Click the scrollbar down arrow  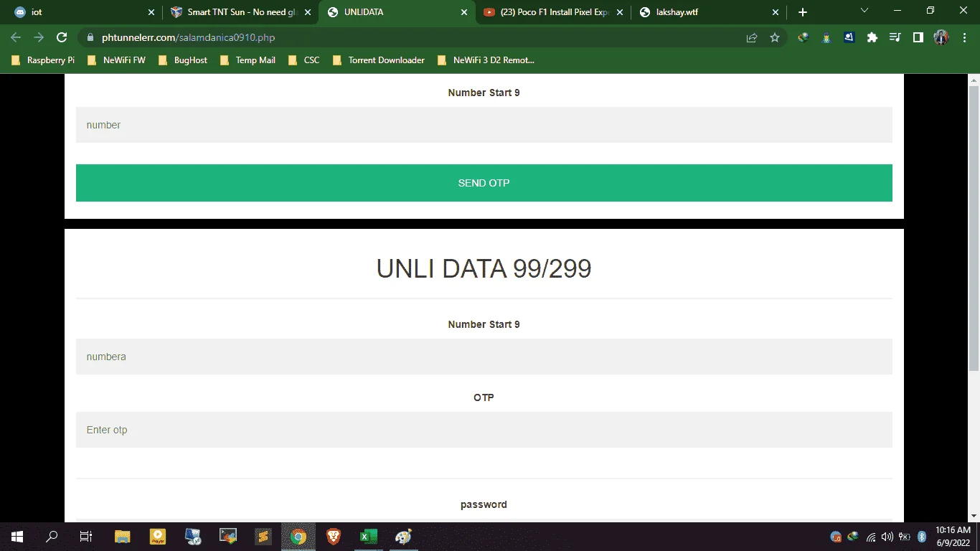point(974,515)
